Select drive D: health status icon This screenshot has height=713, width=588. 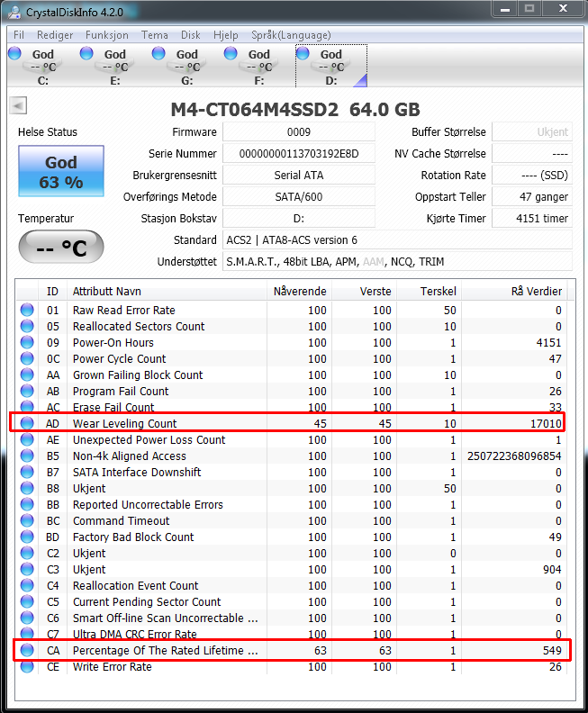point(303,53)
